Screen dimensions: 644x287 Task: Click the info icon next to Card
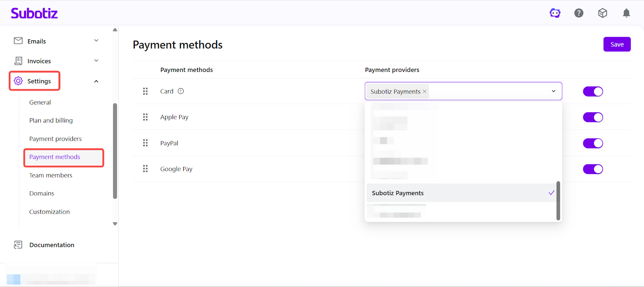point(181,91)
